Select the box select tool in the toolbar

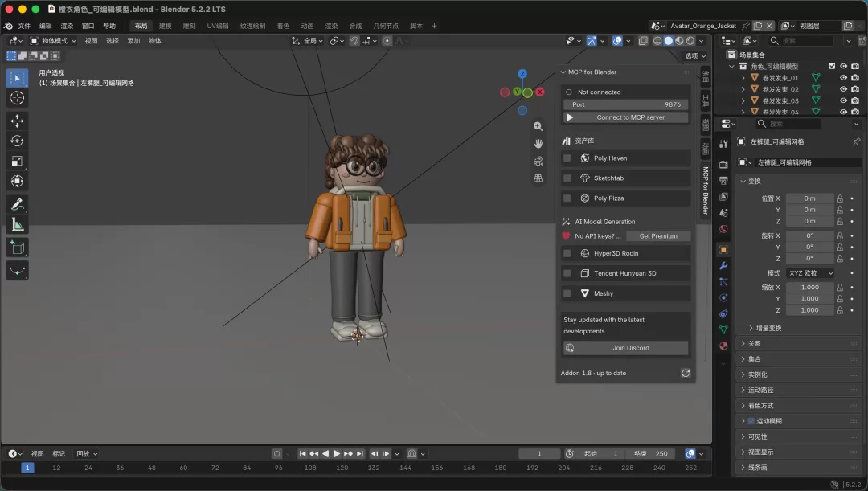[17, 78]
